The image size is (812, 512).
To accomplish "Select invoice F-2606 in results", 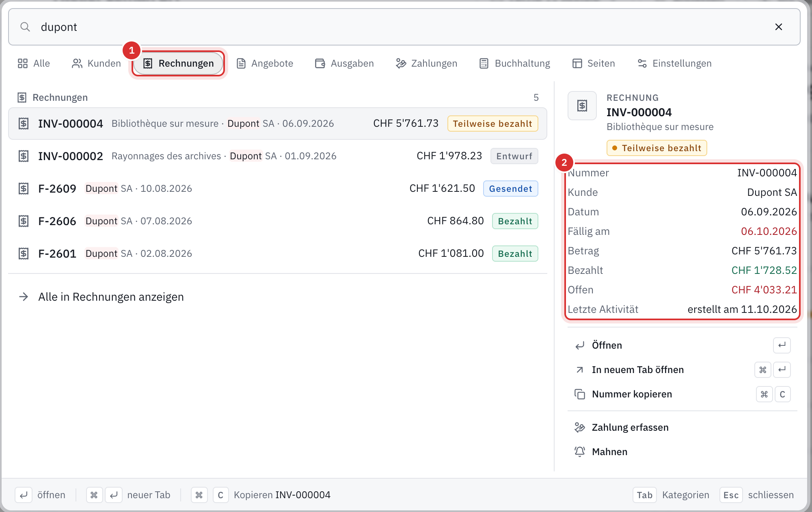I will 278,221.
